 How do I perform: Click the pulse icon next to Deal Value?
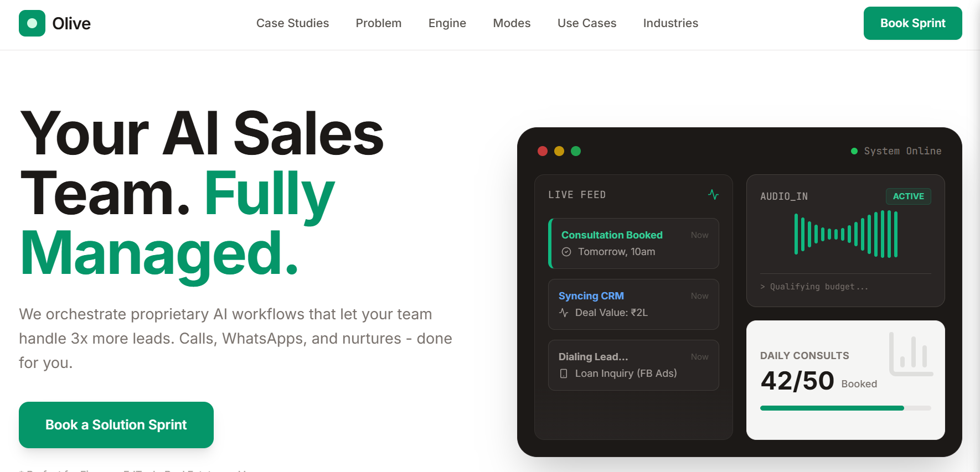coord(564,313)
